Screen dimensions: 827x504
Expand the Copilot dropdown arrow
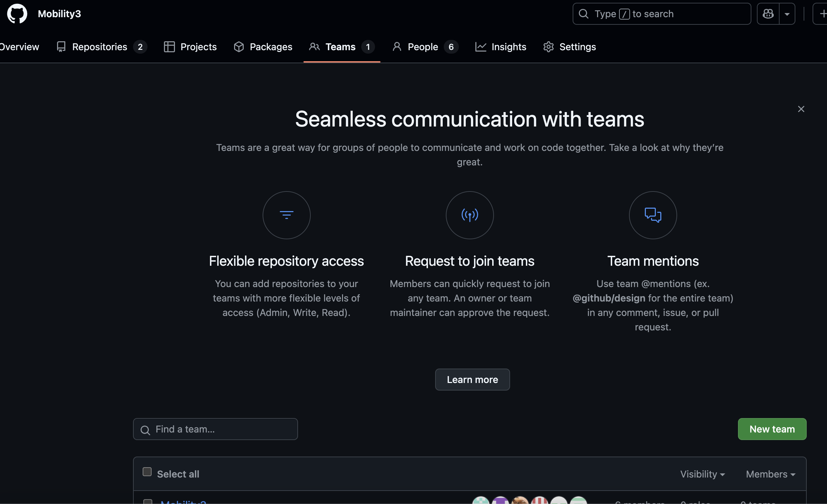(787, 14)
